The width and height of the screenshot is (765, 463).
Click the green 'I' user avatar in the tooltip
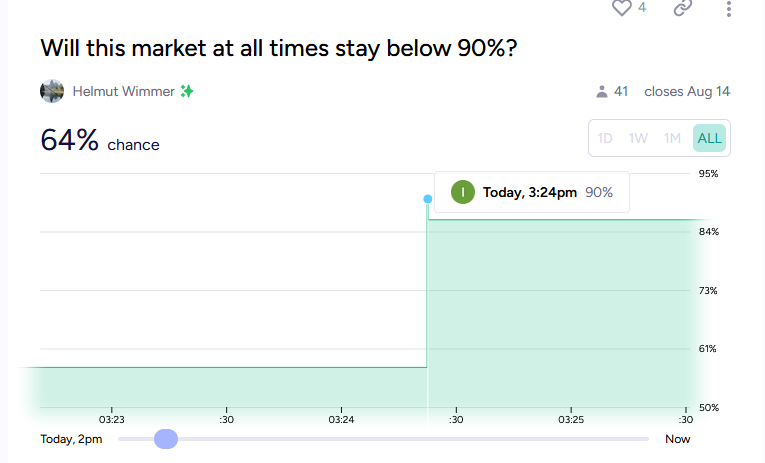(463, 192)
